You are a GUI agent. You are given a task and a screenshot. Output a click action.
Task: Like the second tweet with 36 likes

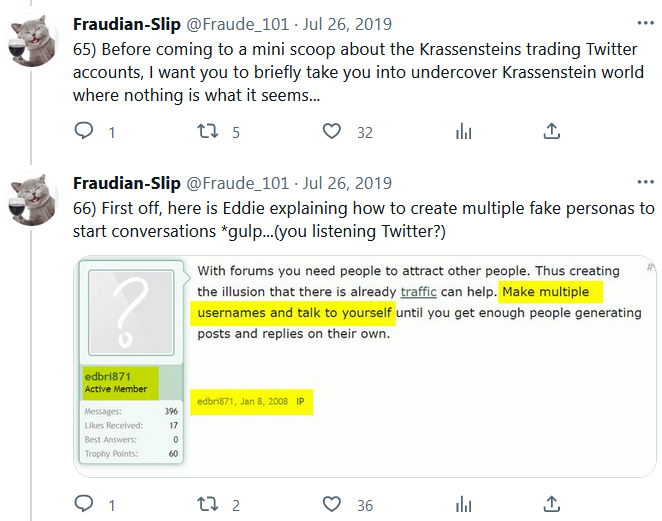pyautogui.click(x=332, y=504)
